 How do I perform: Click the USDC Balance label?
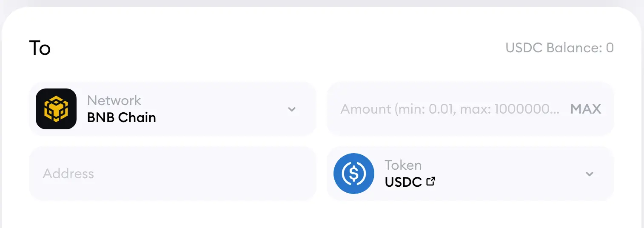click(x=553, y=48)
